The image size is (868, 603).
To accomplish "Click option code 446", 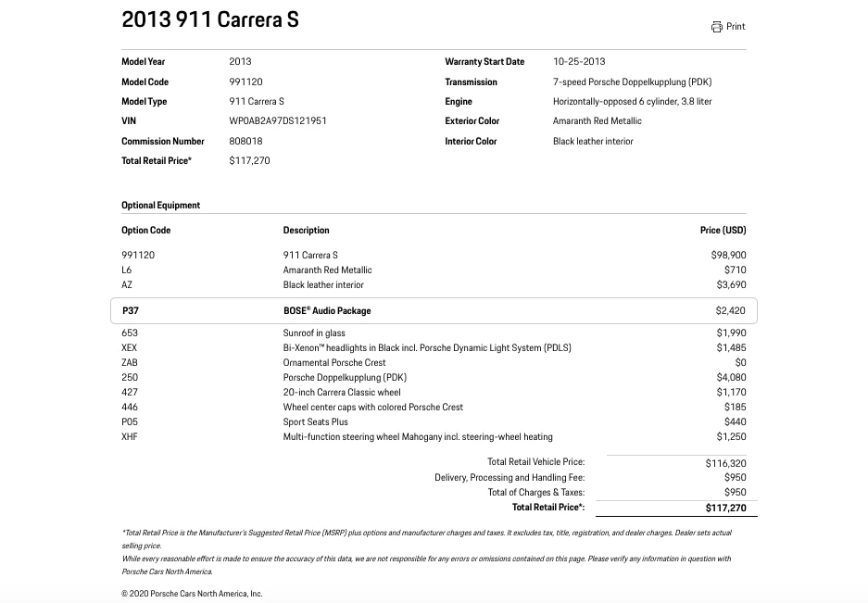I will point(130,407).
